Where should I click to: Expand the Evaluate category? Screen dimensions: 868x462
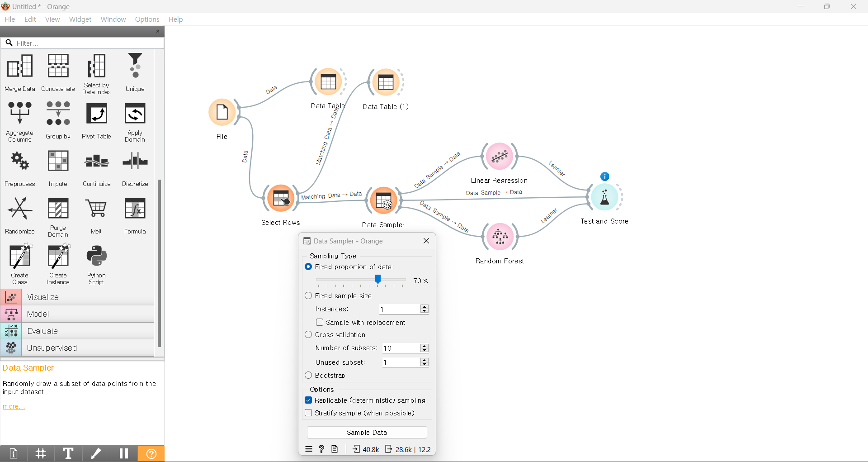point(77,331)
